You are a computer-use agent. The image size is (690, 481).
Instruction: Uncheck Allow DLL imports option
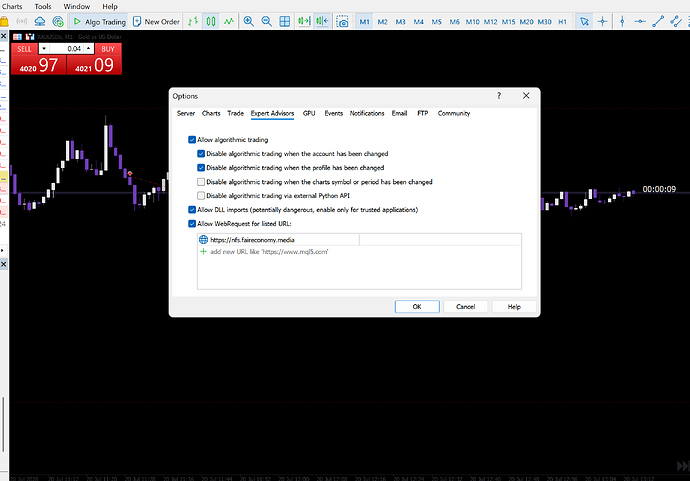tap(192, 209)
